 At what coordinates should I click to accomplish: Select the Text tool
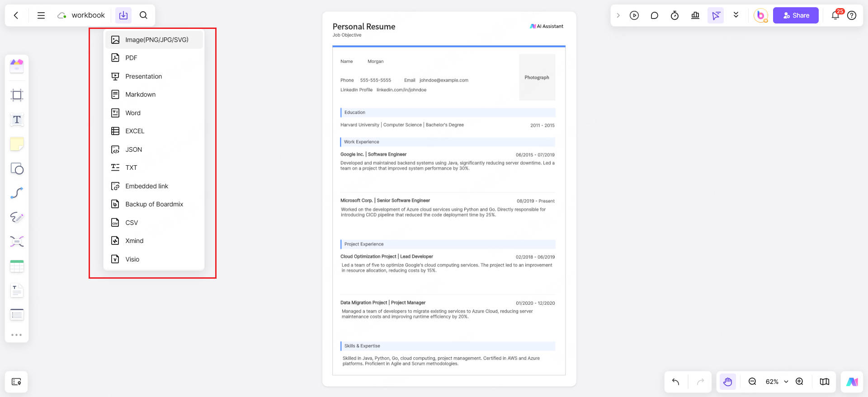17,120
